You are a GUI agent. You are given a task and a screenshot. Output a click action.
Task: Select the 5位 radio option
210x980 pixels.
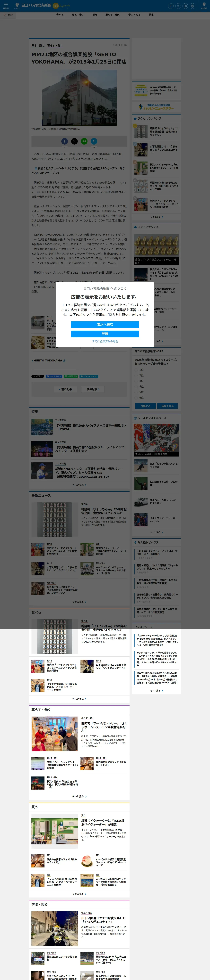pyautogui.click(x=136, y=392)
